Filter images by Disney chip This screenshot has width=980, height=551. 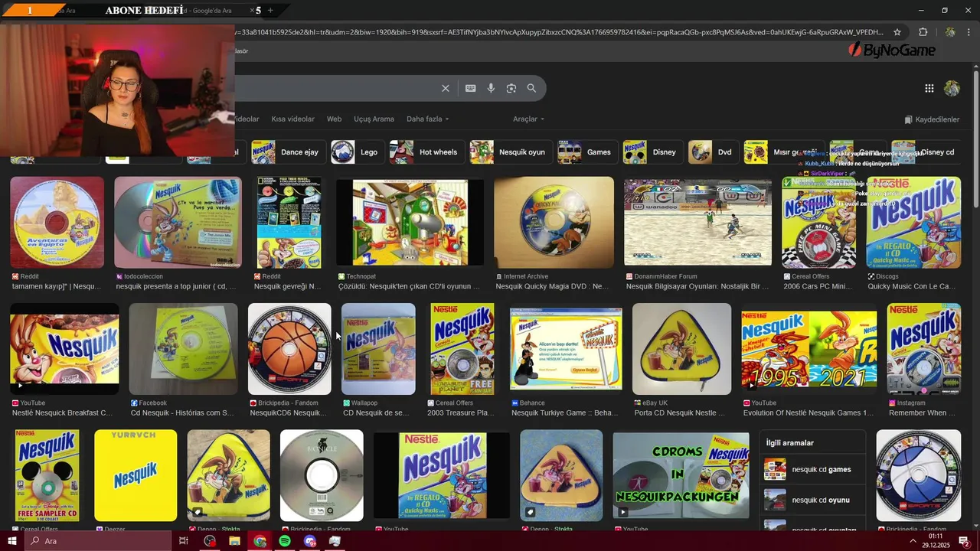click(652, 152)
